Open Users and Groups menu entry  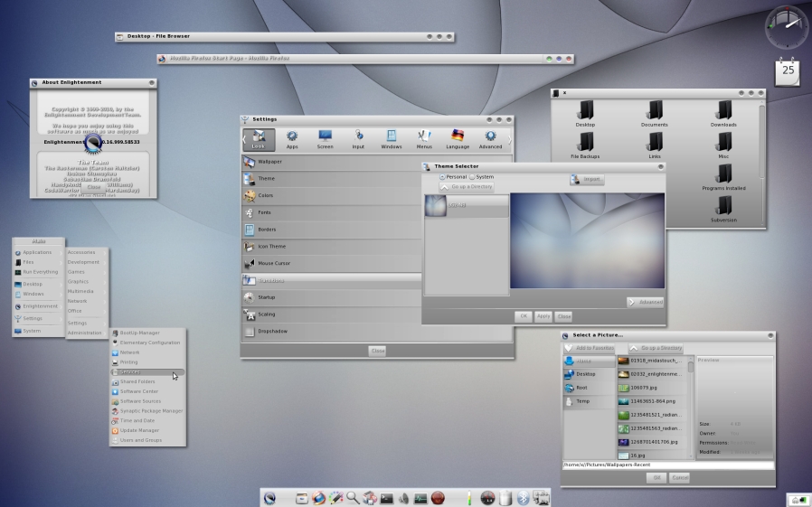click(147, 440)
